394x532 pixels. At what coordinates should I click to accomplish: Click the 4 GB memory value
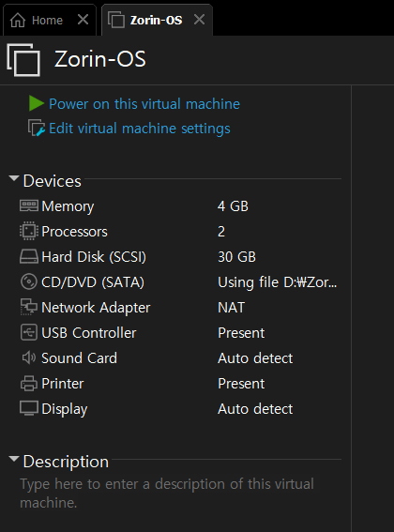tap(234, 206)
